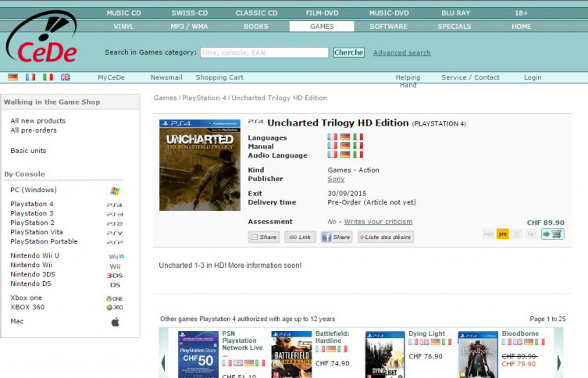Go to the HOME tab
588x378 pixels.
tap(522, 27)
